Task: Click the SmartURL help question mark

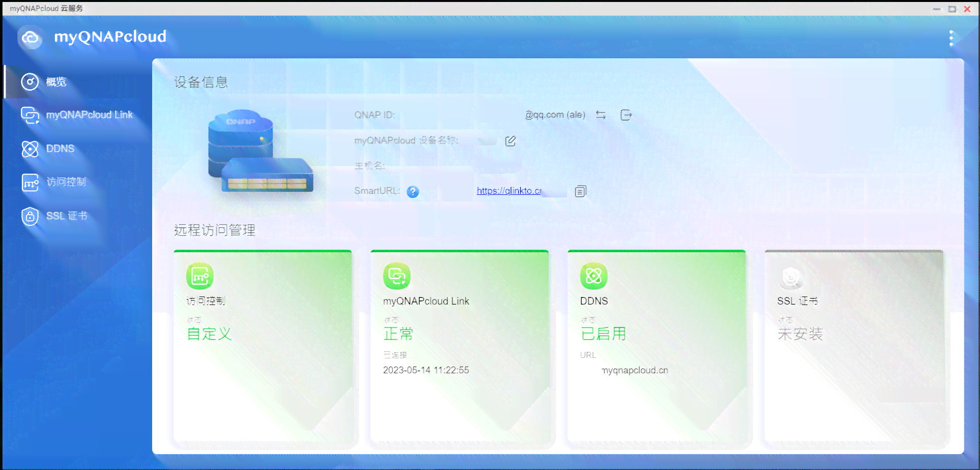Action: click(413, 191)
